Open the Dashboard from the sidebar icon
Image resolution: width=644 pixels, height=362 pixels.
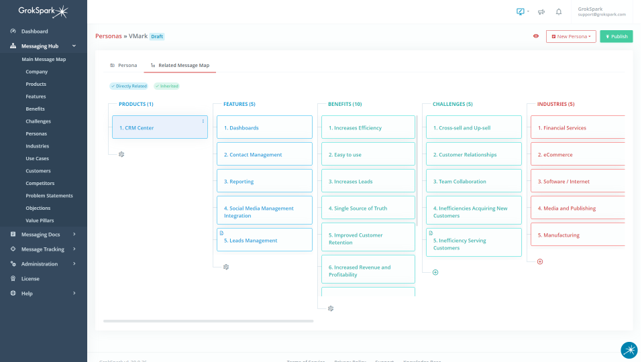pyautogui.click(x=13, y=32)
